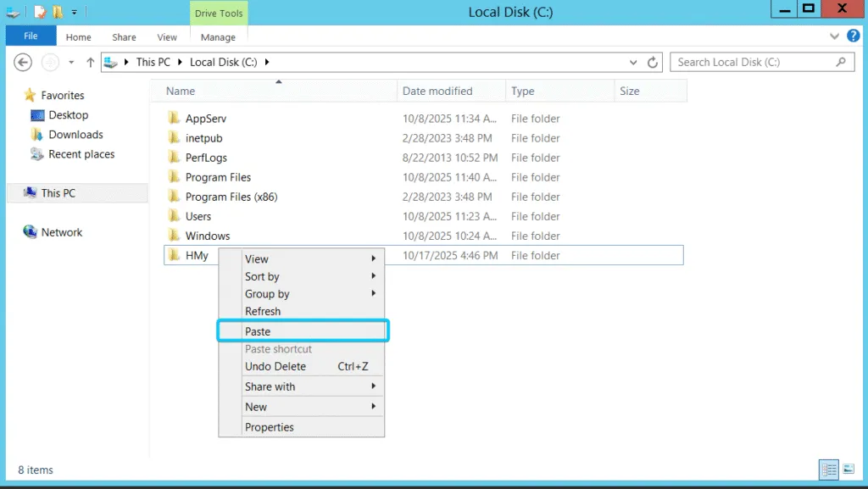
Task: Select Properties in the context menu
Action: click(x=270, y=427)
